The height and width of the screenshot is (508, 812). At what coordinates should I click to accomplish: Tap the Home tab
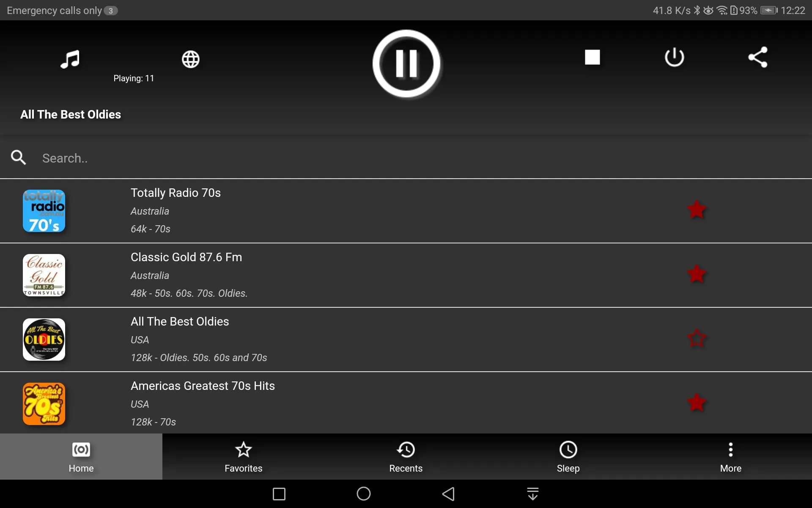click(81, 456)
